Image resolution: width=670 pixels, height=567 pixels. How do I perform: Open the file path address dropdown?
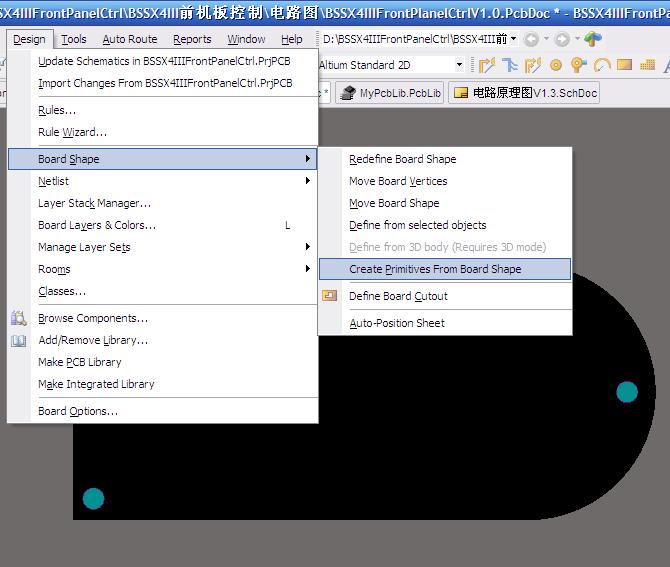(514, 39)
